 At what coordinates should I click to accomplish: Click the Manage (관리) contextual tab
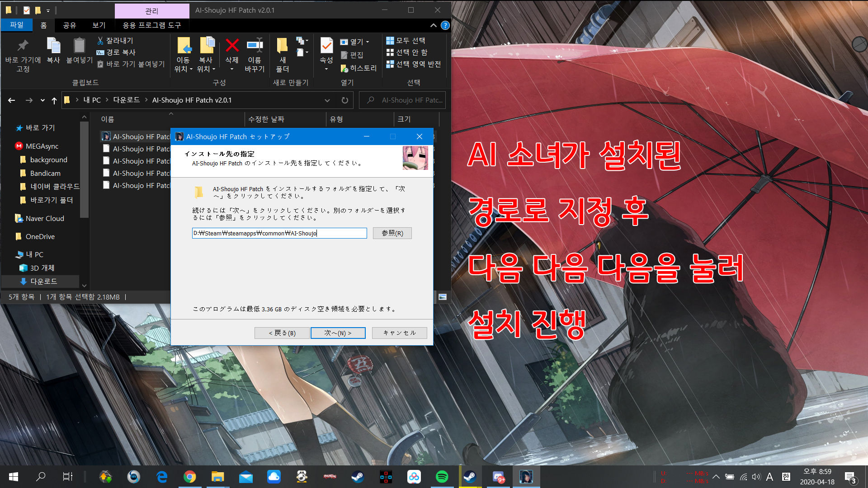[152, 11]
